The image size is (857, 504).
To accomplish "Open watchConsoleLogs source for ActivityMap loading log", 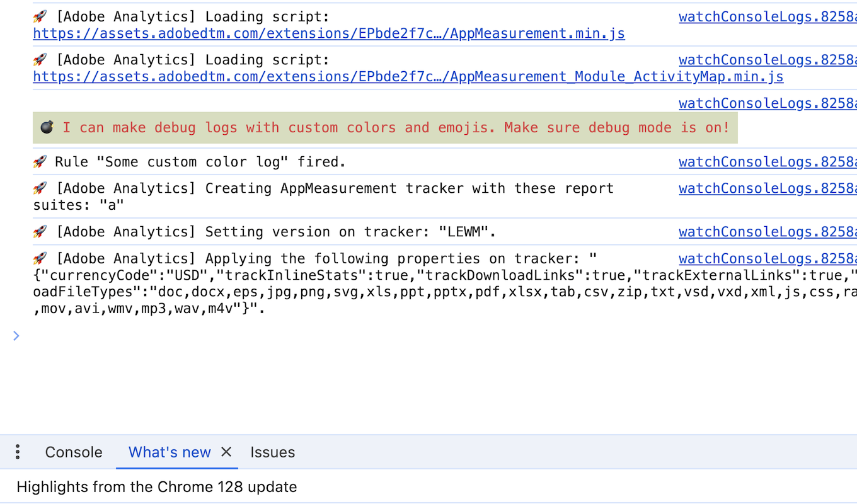I will (x=768, y=60).
